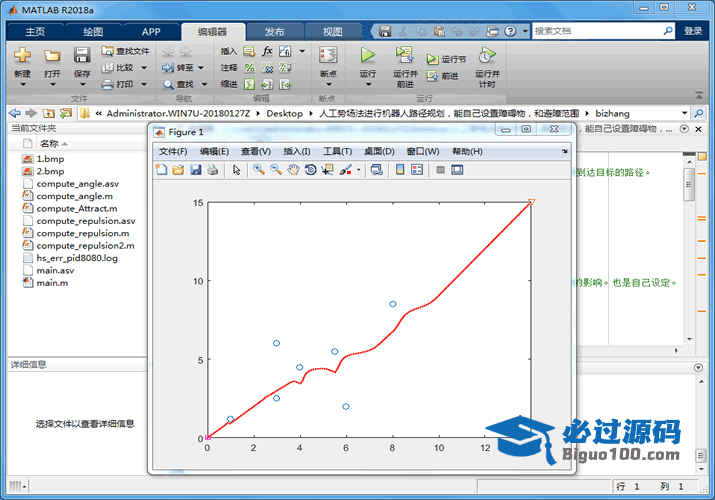This screenshot has height=500, width=715.
Task: Click the Print icon in Figure 1 toolbar
Action: click(212, 170)
